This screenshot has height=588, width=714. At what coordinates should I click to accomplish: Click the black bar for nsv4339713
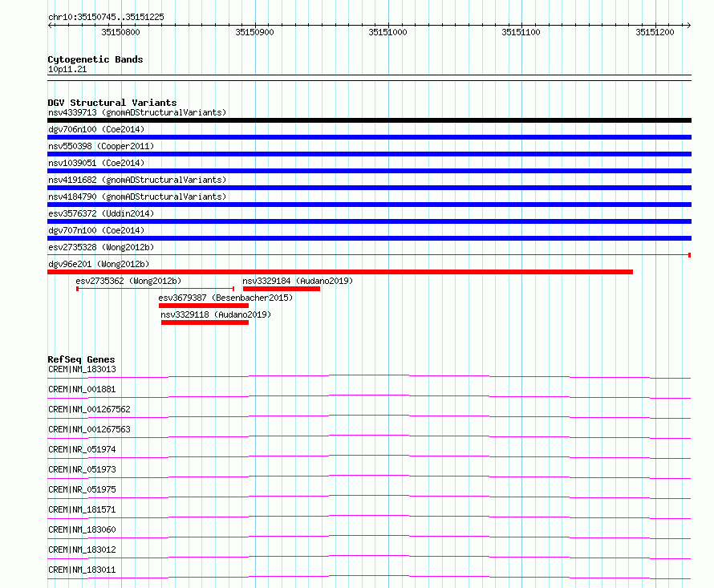coord(369,120)
